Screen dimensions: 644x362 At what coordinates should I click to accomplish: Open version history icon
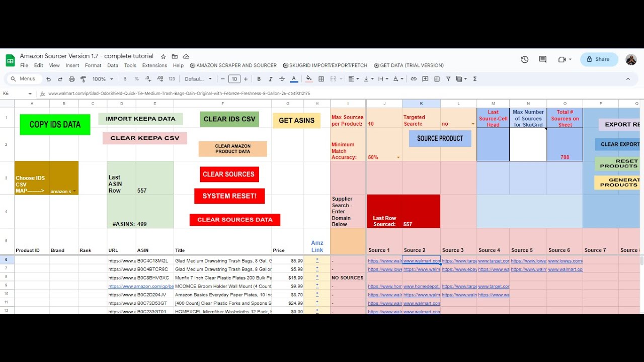click(524, 59)
